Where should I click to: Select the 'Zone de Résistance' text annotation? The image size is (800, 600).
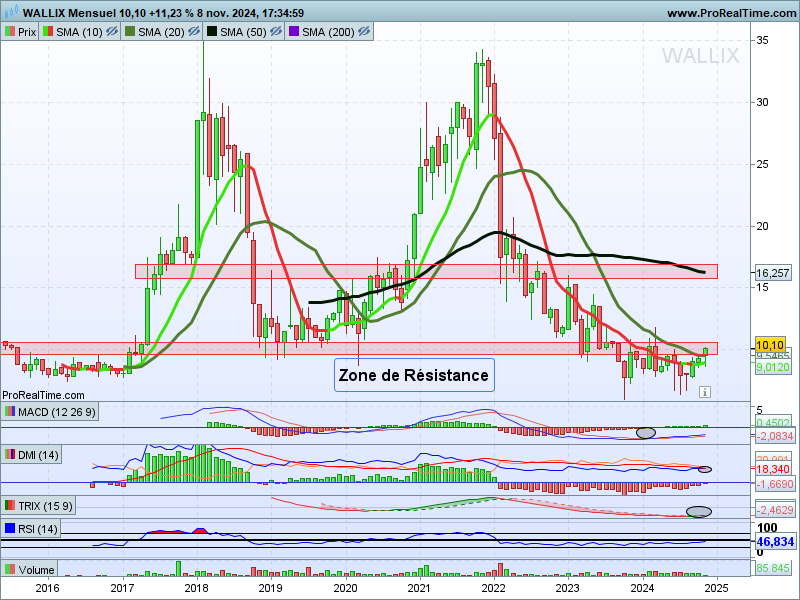pyautogui.click(x=414, y=375)
